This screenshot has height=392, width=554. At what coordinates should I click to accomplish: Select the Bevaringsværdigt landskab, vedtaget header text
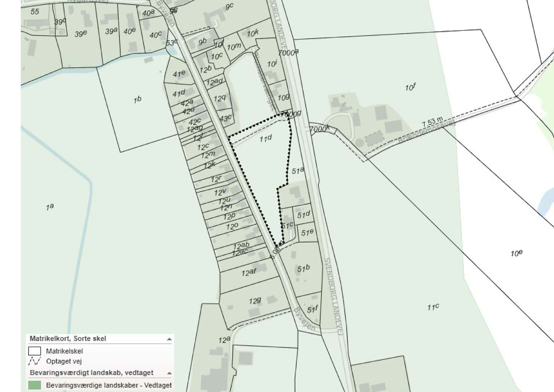(x=91, y=373)
